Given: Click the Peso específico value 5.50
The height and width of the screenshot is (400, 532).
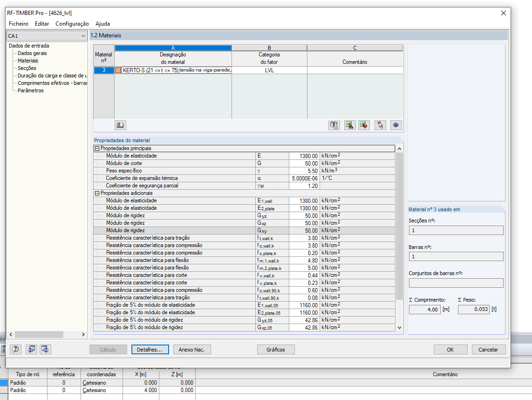Looking at the screenshot, I should click(304, 171).
